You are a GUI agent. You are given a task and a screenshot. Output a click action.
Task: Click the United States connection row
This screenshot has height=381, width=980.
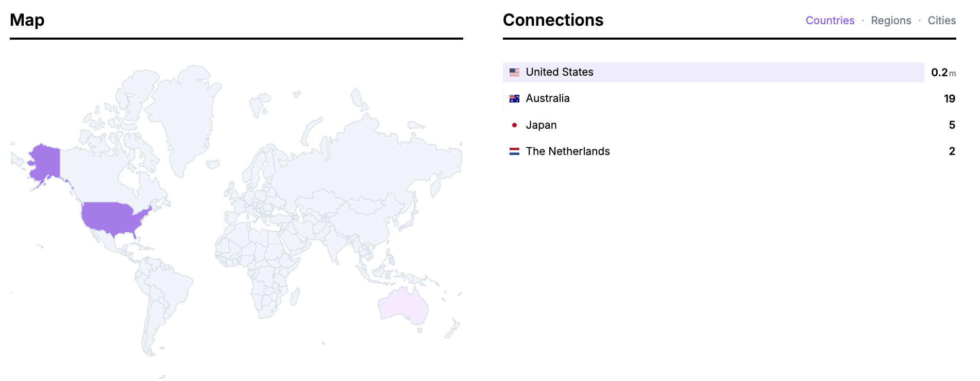670,72
